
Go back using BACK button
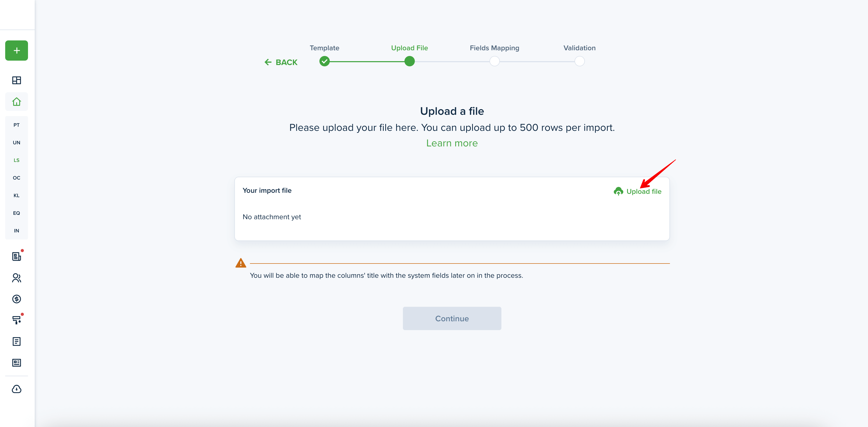(x=281, y=62)
